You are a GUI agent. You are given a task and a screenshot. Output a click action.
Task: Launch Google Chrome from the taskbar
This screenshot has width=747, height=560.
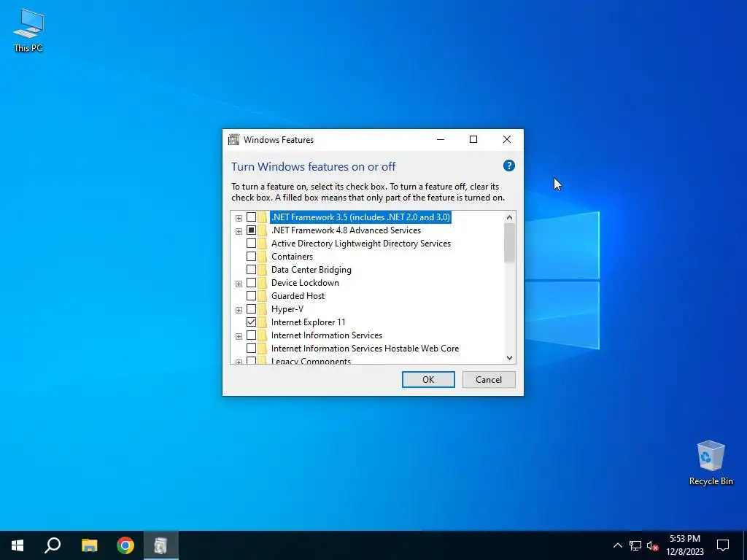point(125,545)
